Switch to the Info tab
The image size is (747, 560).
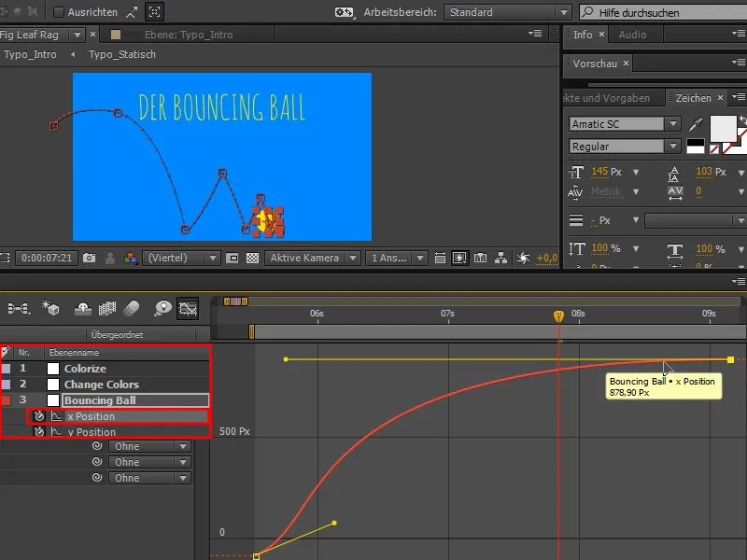pos(582,35)
